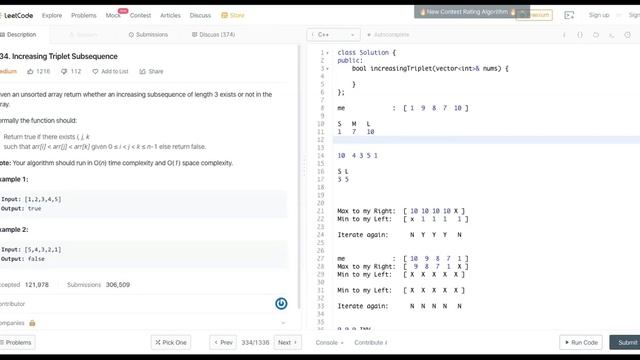The width and height of the screenshot is (640, 360).
Task: Toggle the Autocomplete option
Action: (388, 35)
